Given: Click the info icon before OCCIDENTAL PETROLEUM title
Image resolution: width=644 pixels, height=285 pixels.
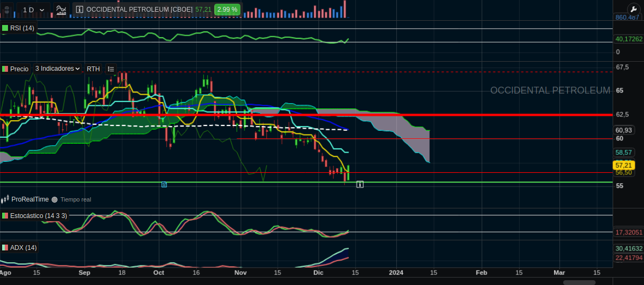Looking at the screenshot, I should coord(79,10).
